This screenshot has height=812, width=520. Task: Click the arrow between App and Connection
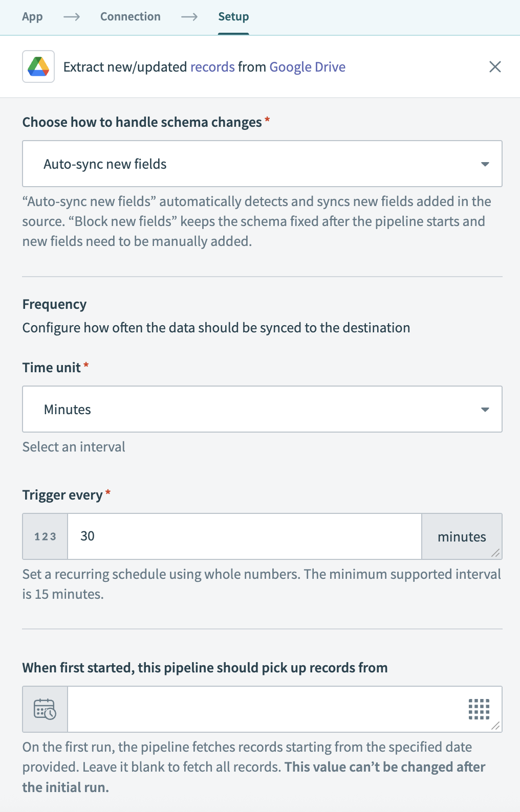(72, 16)
